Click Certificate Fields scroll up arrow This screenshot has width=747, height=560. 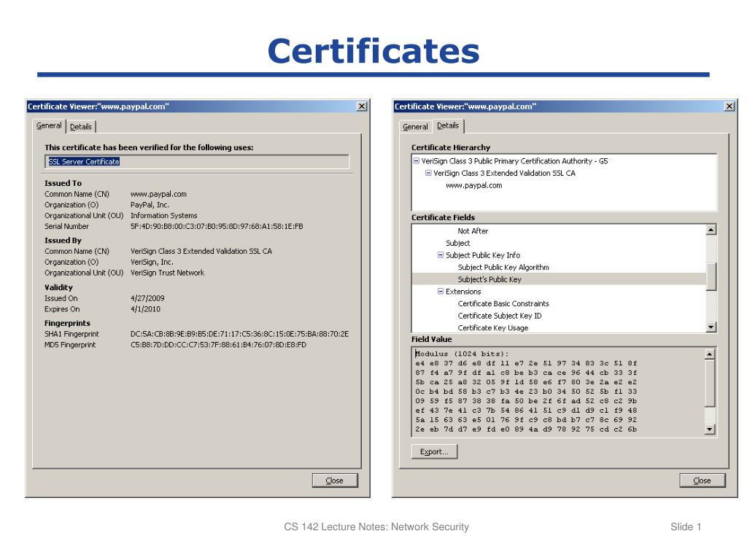[711, 230]
